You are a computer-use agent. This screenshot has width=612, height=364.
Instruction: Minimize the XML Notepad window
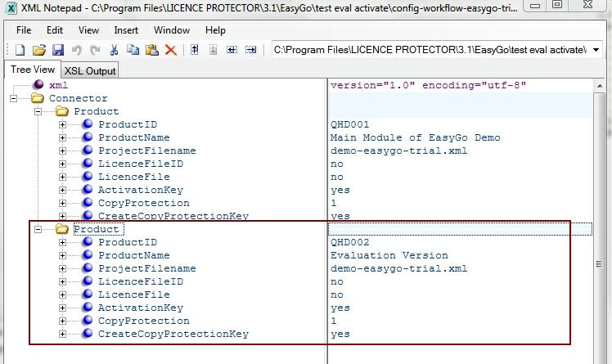535,5
